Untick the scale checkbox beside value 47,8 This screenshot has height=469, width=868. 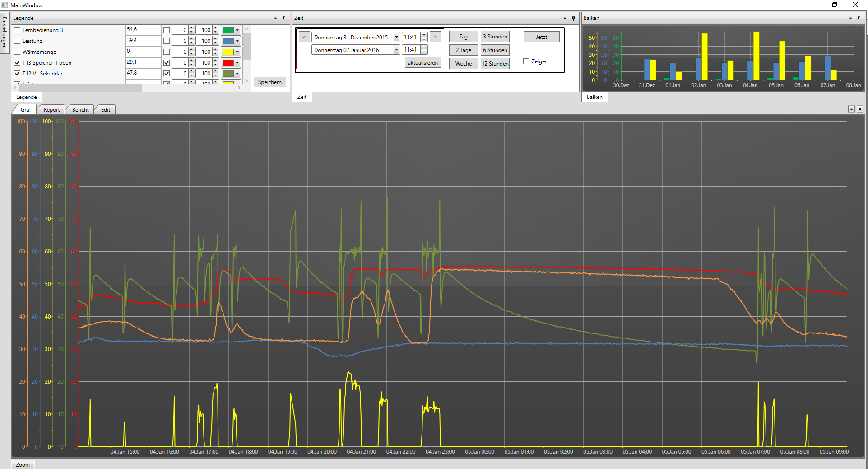click(167, 74)
